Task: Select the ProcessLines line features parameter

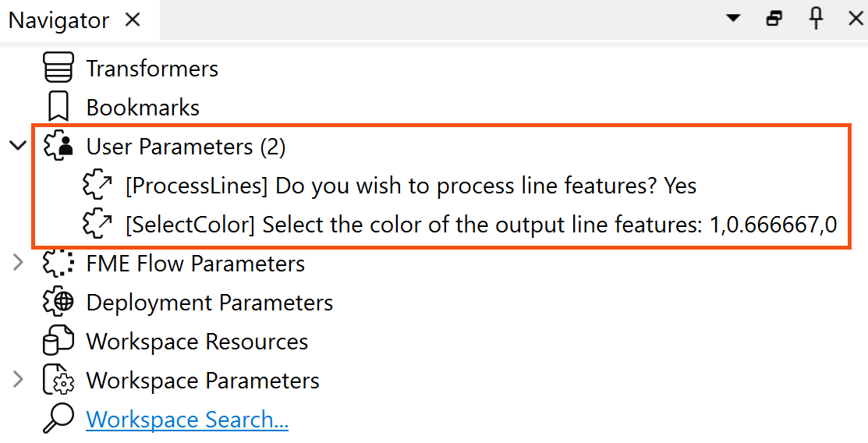Action: coord(410,186)
